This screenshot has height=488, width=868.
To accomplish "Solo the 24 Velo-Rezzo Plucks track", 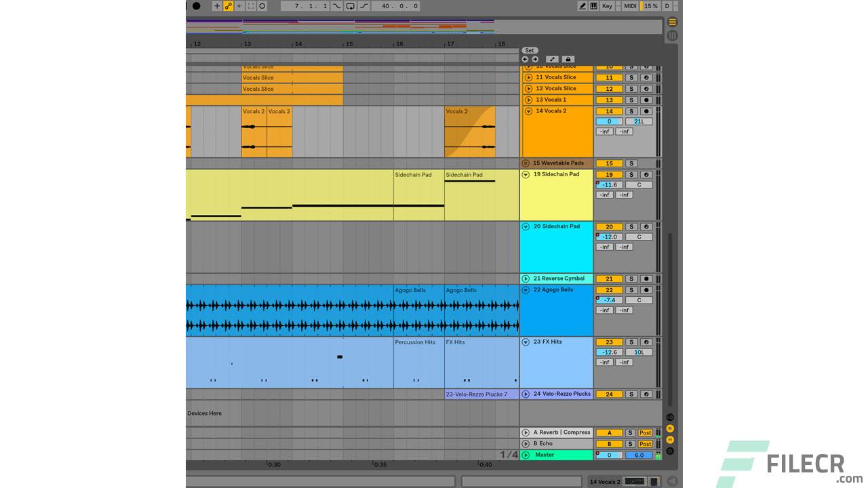I will point(631,394).
